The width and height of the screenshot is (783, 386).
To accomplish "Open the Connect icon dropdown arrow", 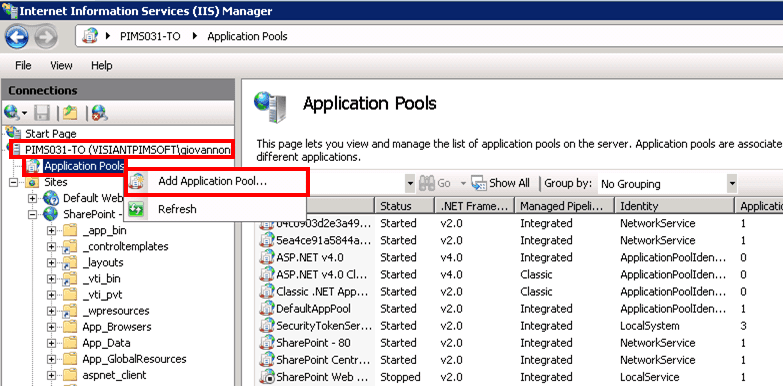I will [23, 113].
